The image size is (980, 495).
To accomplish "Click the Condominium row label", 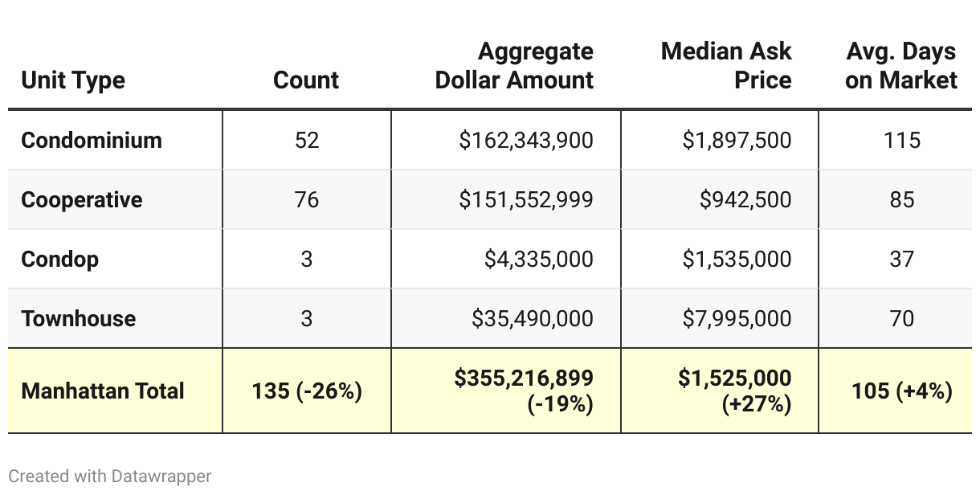I will 92,140.
